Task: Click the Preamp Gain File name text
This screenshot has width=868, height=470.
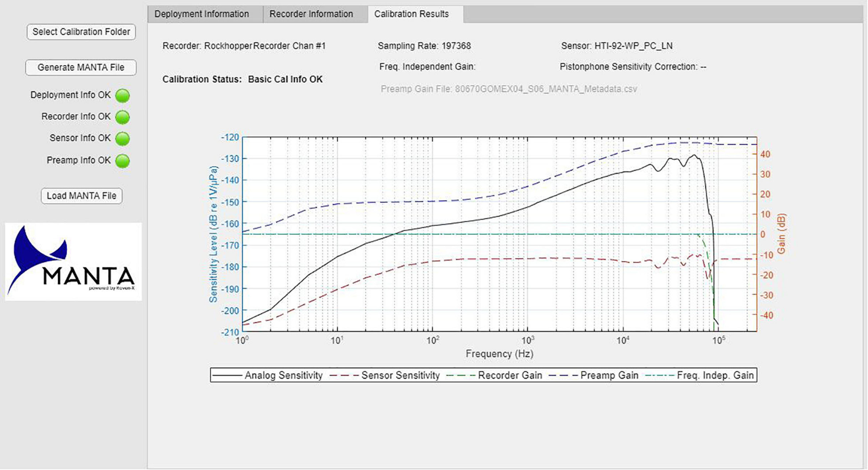Action: point(509,89)
